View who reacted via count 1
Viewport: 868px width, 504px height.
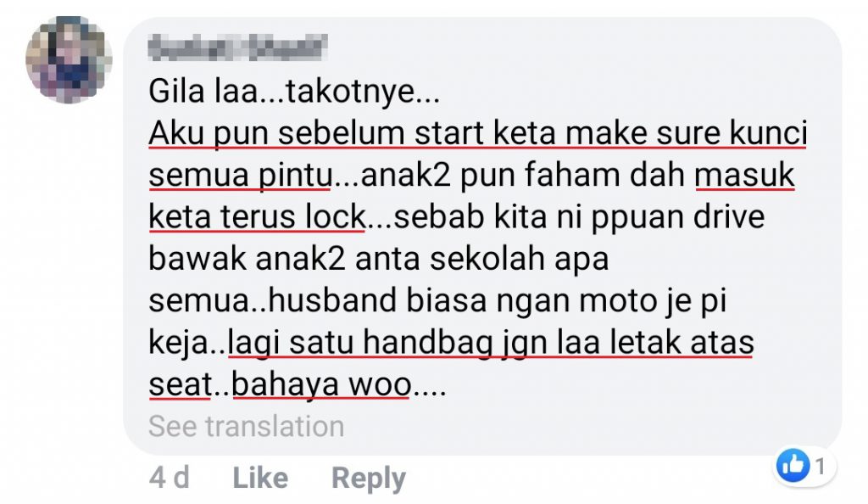821,467
